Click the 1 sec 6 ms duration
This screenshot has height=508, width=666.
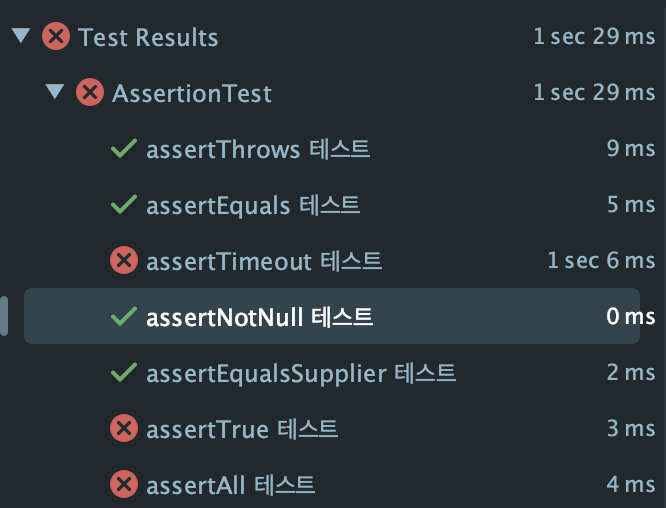point(601,260)
